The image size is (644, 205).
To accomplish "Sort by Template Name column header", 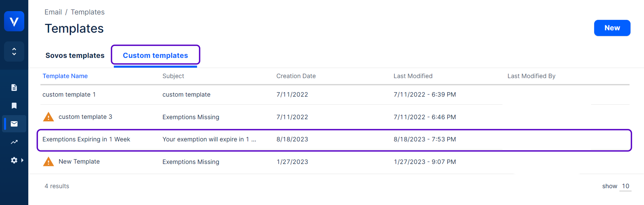I will 65,76.
